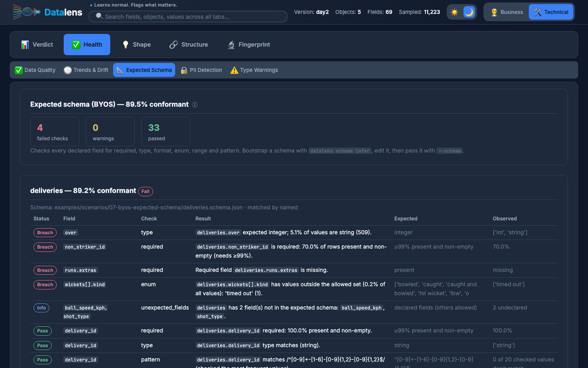Go to Trends & Drift sub-tab

(x=86, y=70)
